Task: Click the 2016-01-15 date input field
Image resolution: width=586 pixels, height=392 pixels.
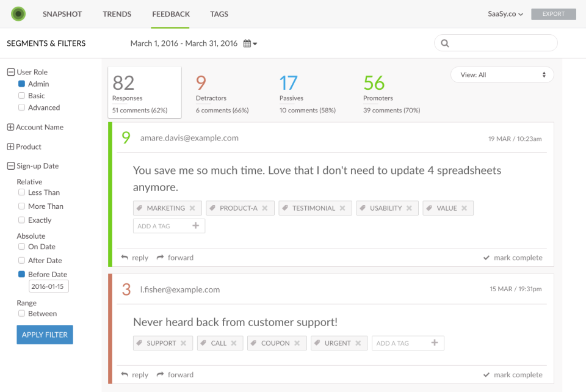Action: tap(48, 286)
